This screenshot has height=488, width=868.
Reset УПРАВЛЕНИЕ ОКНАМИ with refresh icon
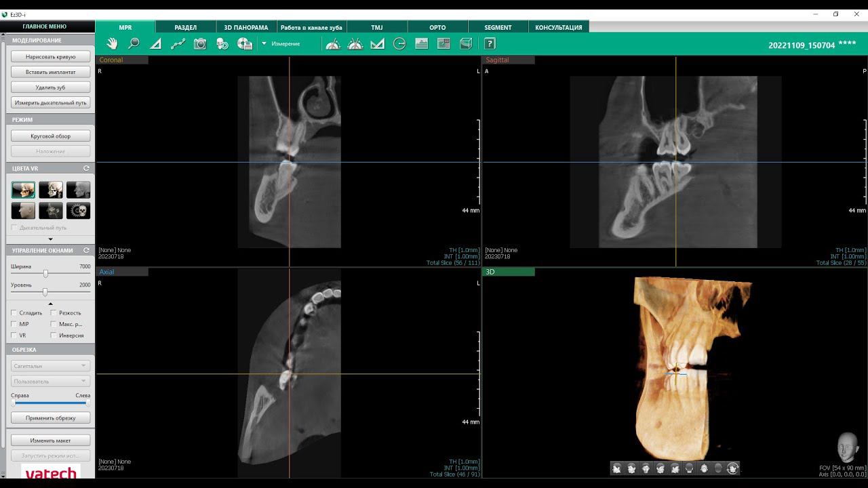86,250
